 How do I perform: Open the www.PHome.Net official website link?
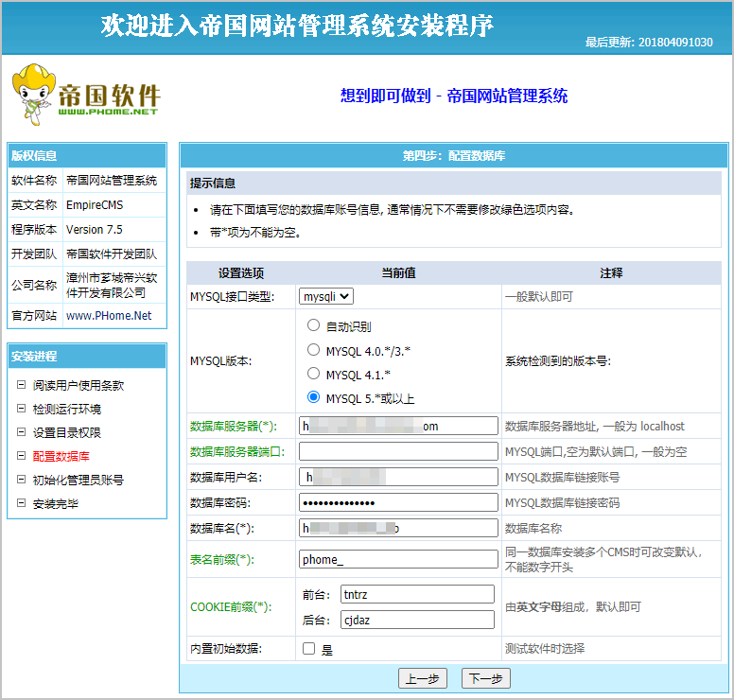[x=109, y=316]
